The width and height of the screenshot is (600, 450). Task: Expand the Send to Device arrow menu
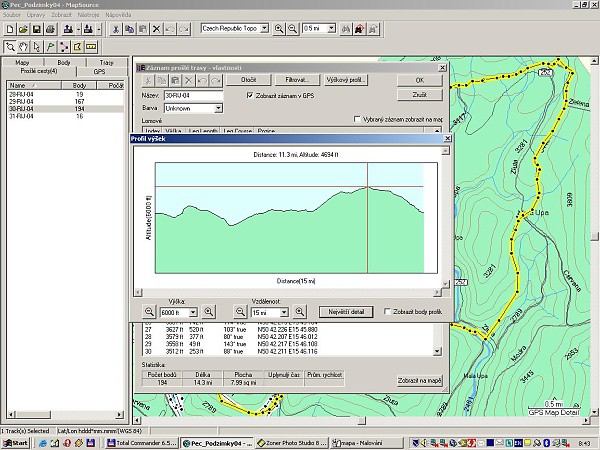tap(78, 29)
